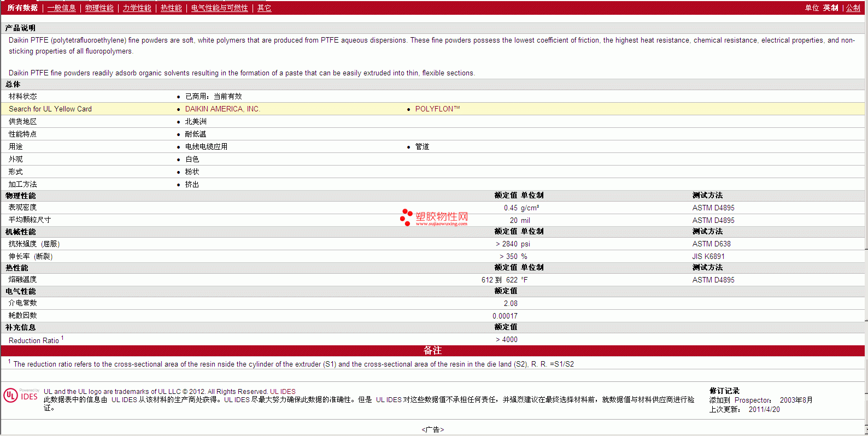Screen dimensions: 868x436
Task: Click the Search for UL Yellow Card link
Action: 50,109
